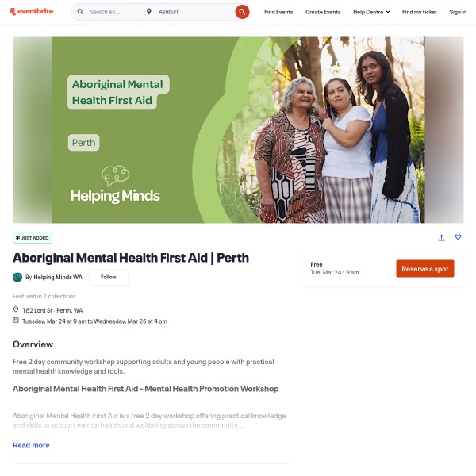Click the map pin beside 182 Lord St
Viewport: 476px width, 476px height.
point(16,309)
